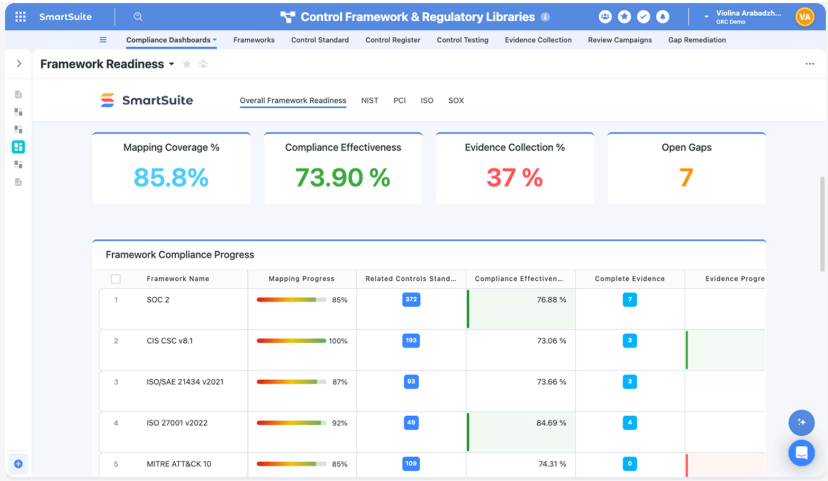Go to the Control Testing tab
This screenshot has height=481, width=828.
[463, 40]
